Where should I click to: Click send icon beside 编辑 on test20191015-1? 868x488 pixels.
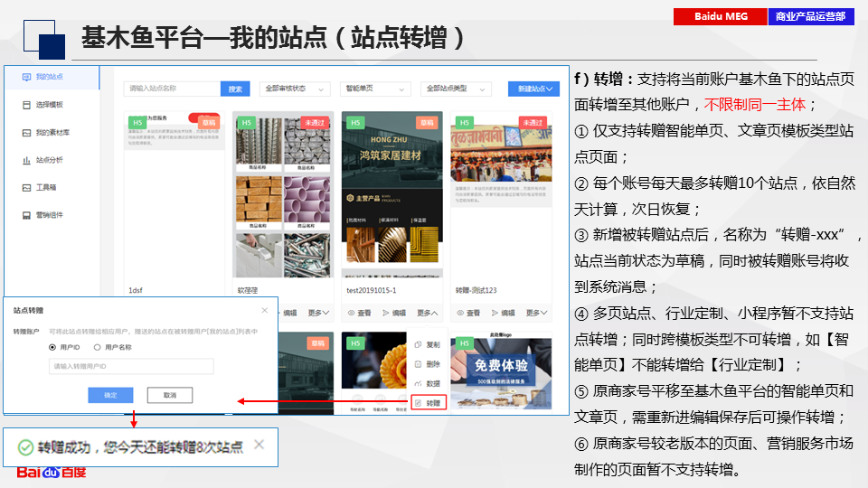click(x=386, y=313)
